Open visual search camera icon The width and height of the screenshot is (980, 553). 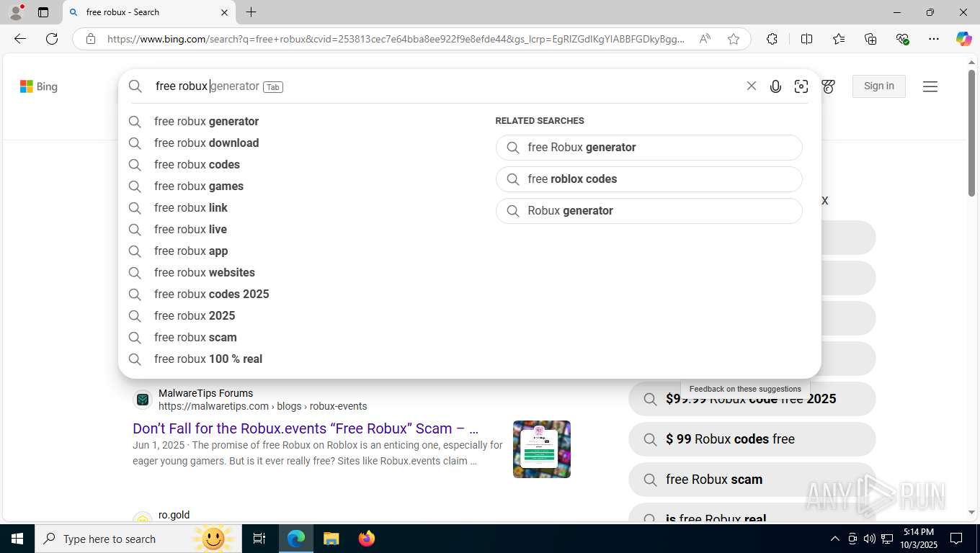(801, 86)
